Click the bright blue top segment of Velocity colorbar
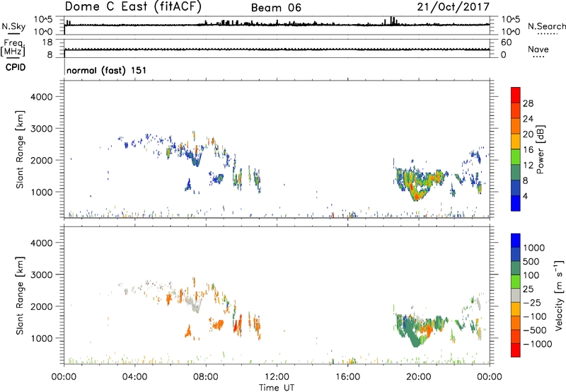The image size is (566, 392). 516,241
